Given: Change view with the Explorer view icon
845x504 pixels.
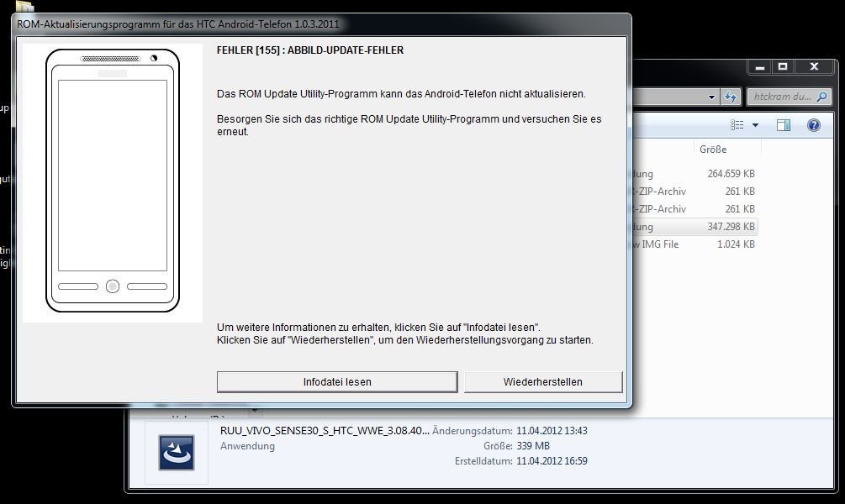Looking at the screenshot, I should pyautogui.click(x=737, y=125).
